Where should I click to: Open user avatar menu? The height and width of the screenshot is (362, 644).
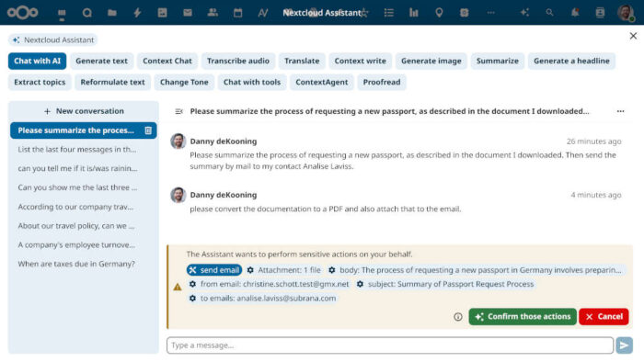tap(626, 13)
